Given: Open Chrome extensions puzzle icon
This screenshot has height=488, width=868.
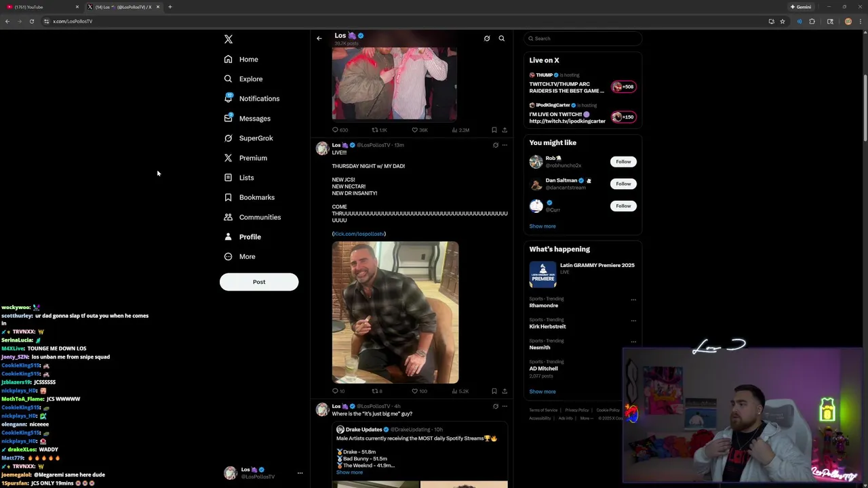Looking at the screenshot, I should (x=812, y=21).
